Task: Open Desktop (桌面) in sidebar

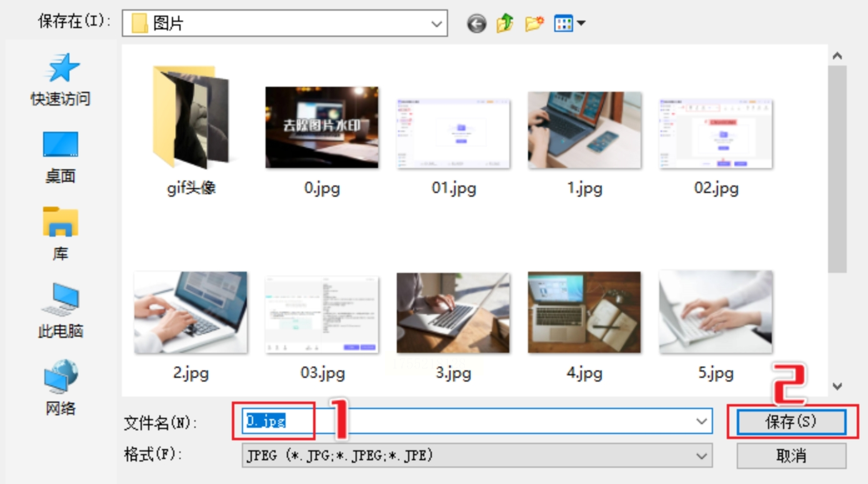Action: coord(61,157)
